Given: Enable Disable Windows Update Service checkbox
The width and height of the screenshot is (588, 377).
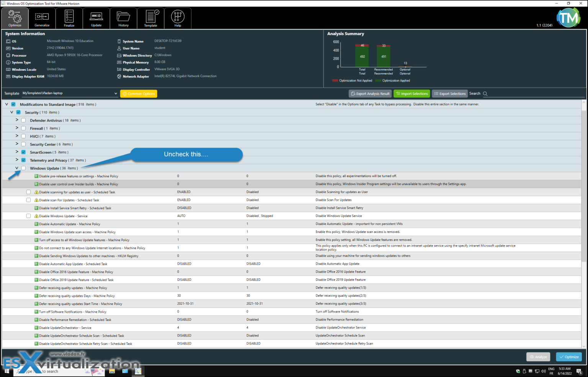Looking at the screenshot, I should tap(29, 216).
